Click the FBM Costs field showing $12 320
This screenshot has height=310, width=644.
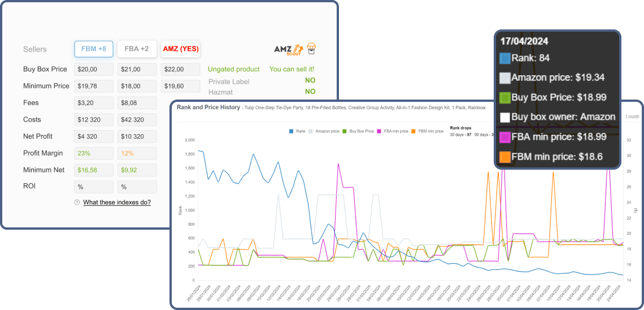point(94,119)
